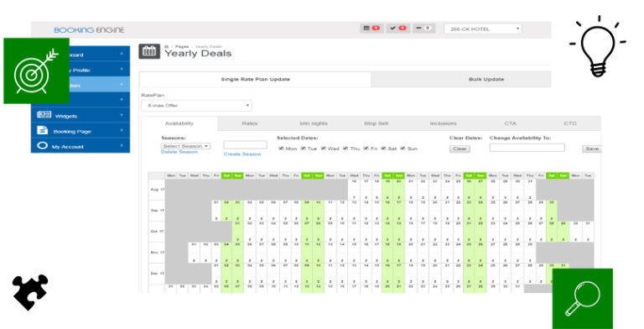Click the Sep 17 row label
This screenshot has width=644, height=329.
coord(157,211)
